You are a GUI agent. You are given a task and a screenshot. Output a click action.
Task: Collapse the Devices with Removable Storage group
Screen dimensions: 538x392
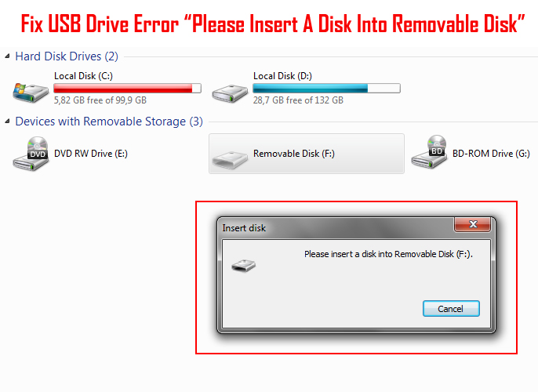7,122
